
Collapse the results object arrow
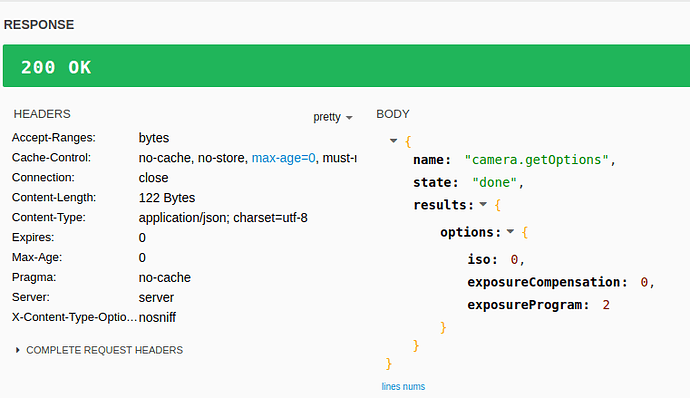483,204
